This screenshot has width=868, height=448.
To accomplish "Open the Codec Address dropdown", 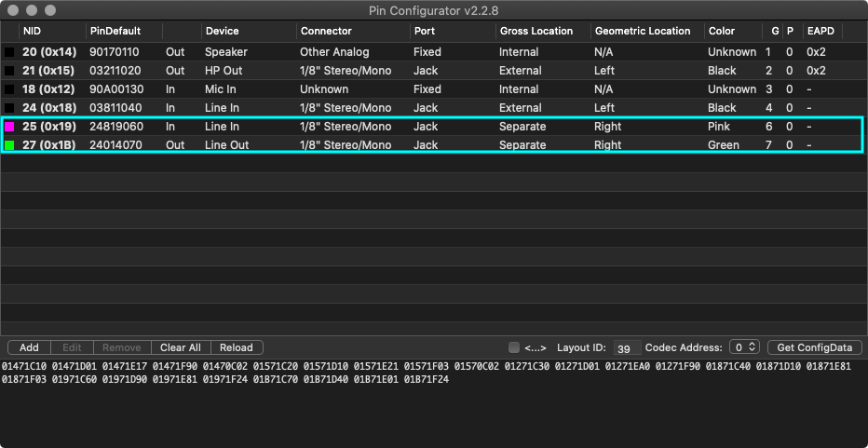I will coord(744,347).
